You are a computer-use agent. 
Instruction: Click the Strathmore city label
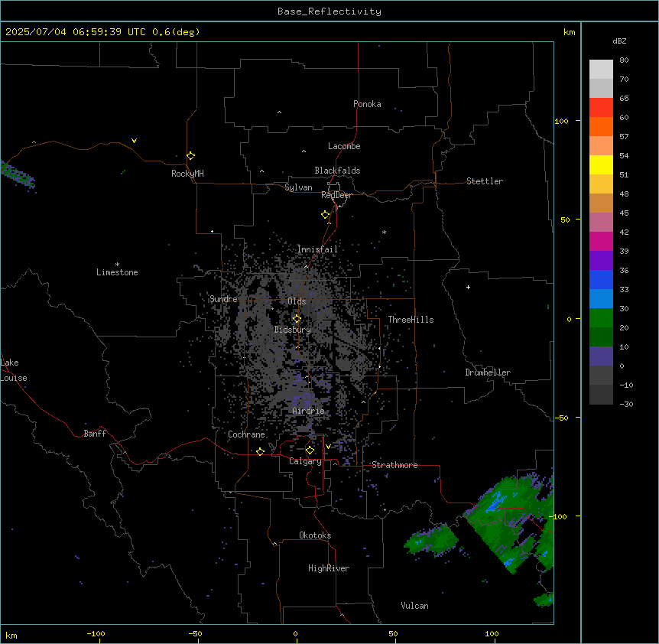(394, 465)
